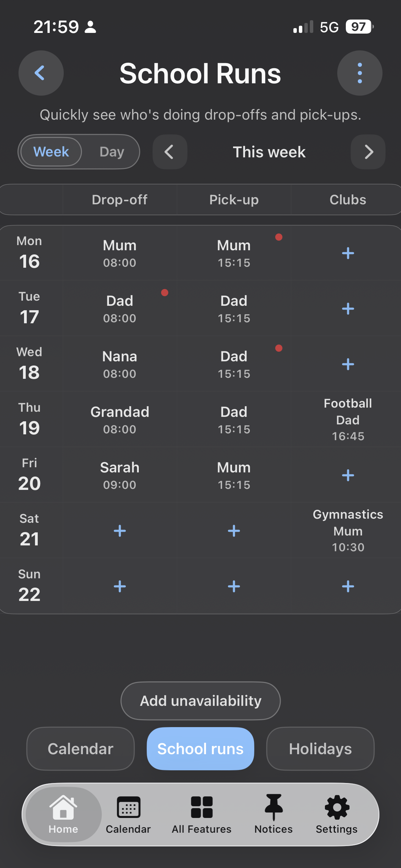Screen dimensions: 401x868
Task: Open Monday Mum 15:15 pick-up
Action: click(234, 253)
